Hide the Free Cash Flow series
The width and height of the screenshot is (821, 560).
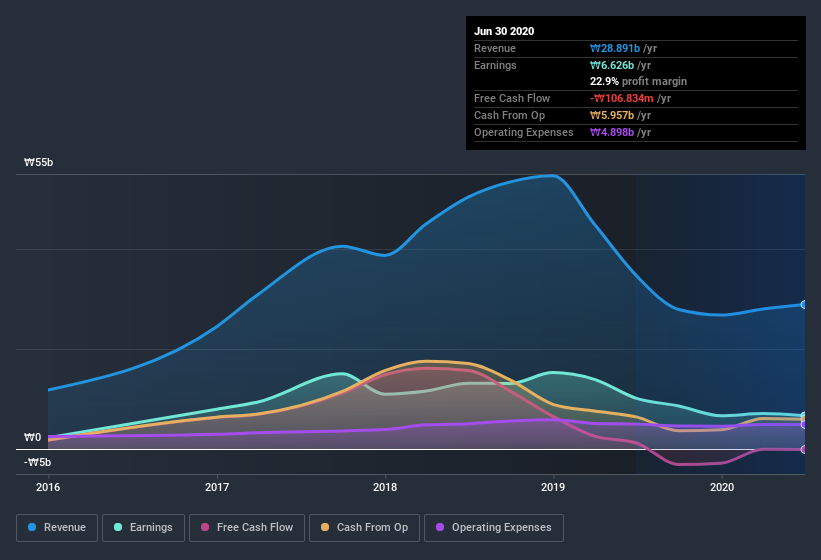click(x=247, y=528)
